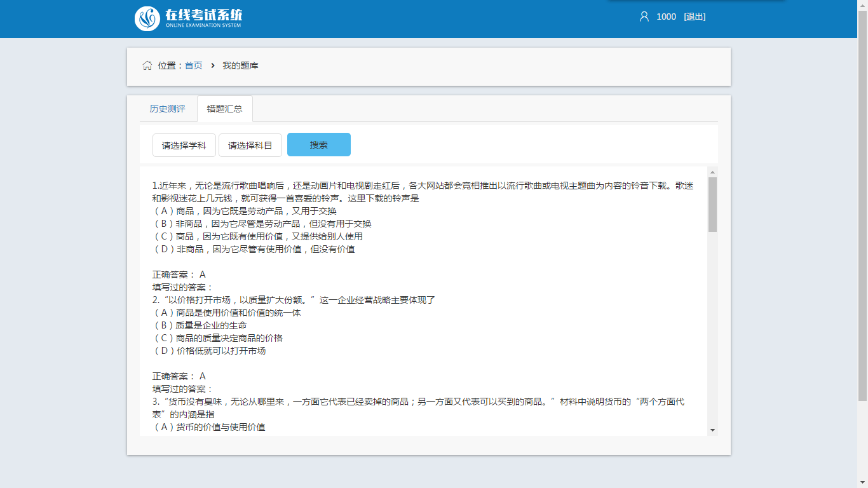Click the username 1000 in the header
The width and height of the screenshot is (868, 488).
click(x=666, y=17)
